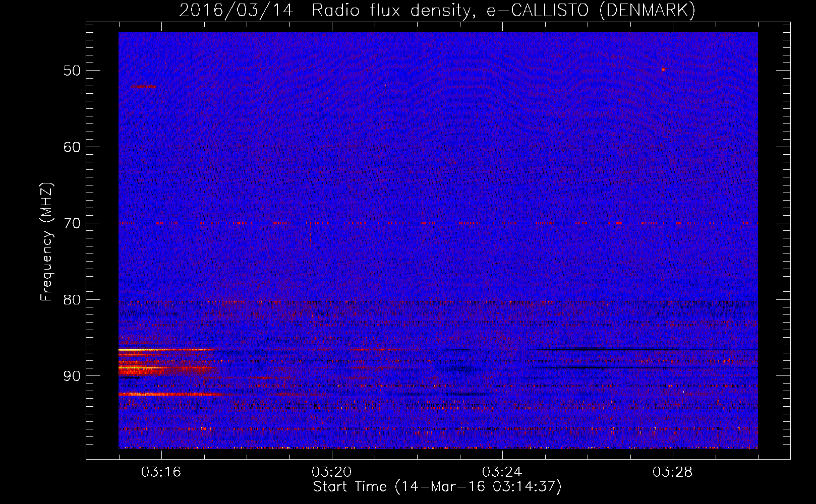Click the '03:20' time tick label
The width and height of the screenshot is (816, 504).
(x=332, y=472)
